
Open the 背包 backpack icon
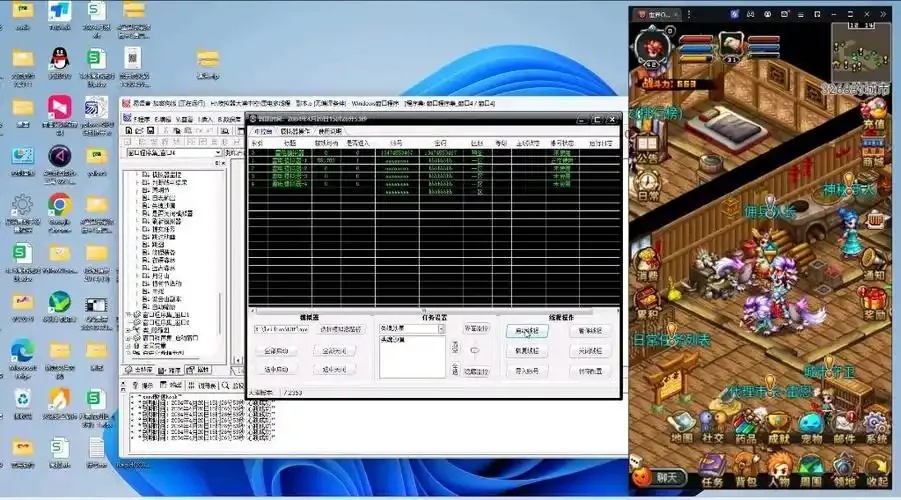pyautogui.click(x=745, y=470)
